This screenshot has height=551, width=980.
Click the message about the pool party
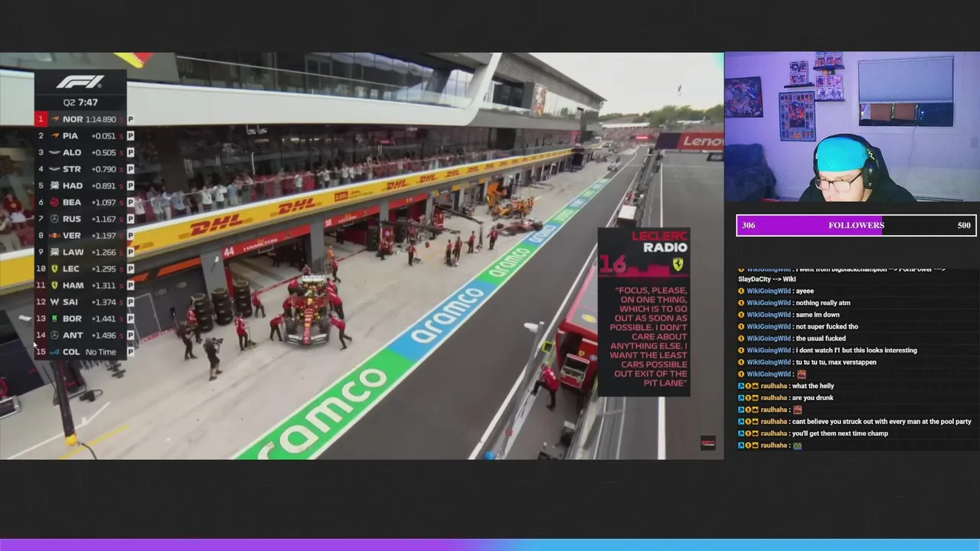[881, 422]
